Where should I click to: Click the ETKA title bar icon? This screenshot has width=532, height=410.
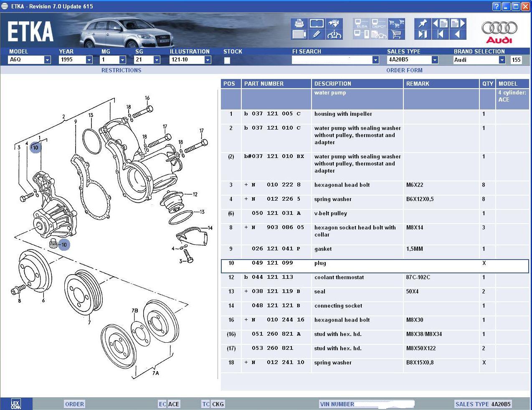click(5, 6)
